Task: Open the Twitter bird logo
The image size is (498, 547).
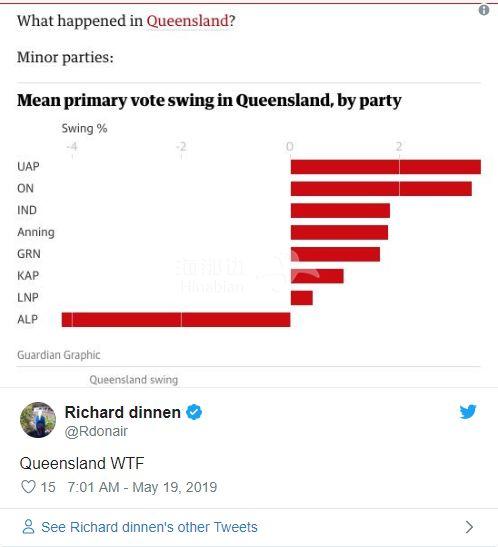Action: click(468, 412)
